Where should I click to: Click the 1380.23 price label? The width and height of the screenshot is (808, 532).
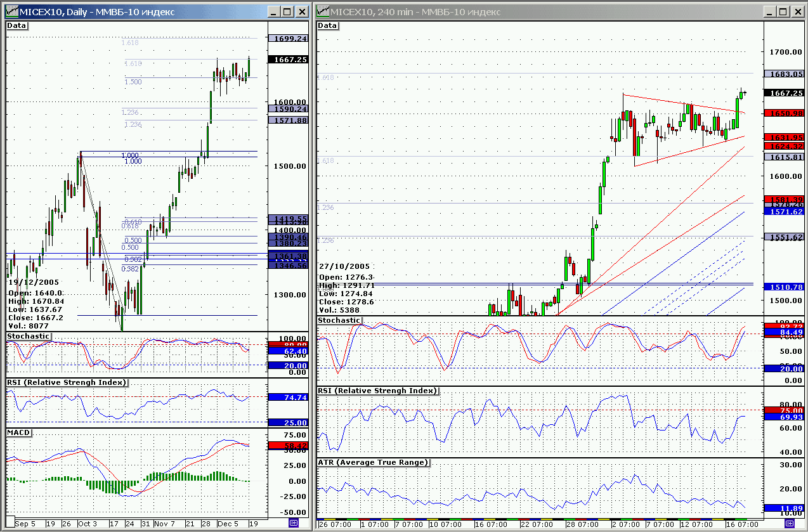(289, 243)
